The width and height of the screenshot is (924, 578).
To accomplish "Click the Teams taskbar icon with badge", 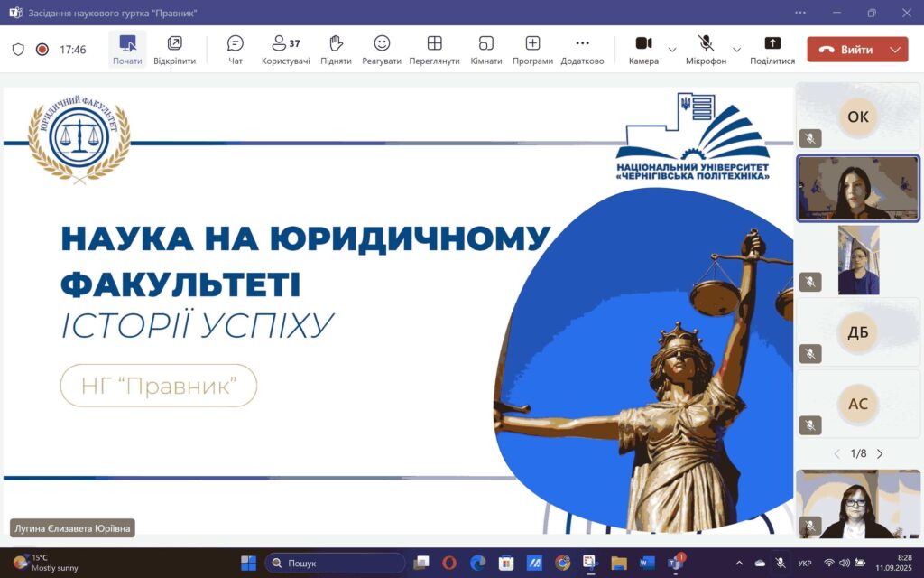I will click(675, 564).
